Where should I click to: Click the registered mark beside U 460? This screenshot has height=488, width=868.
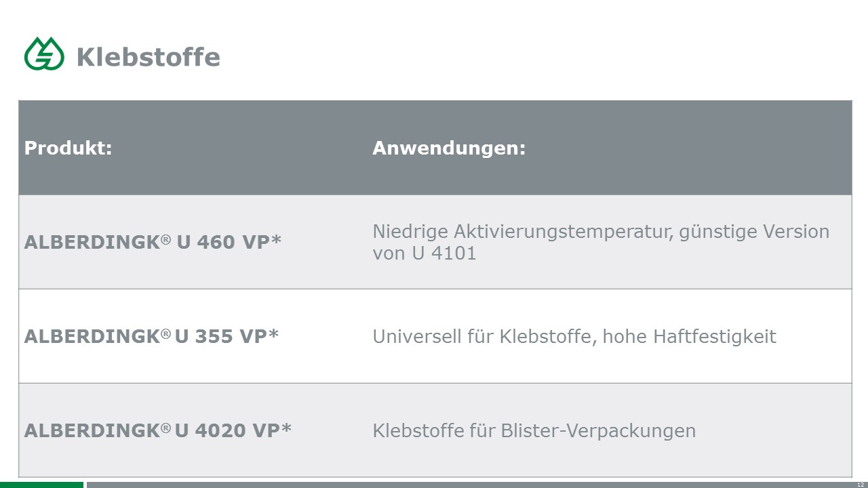[166, 239]
